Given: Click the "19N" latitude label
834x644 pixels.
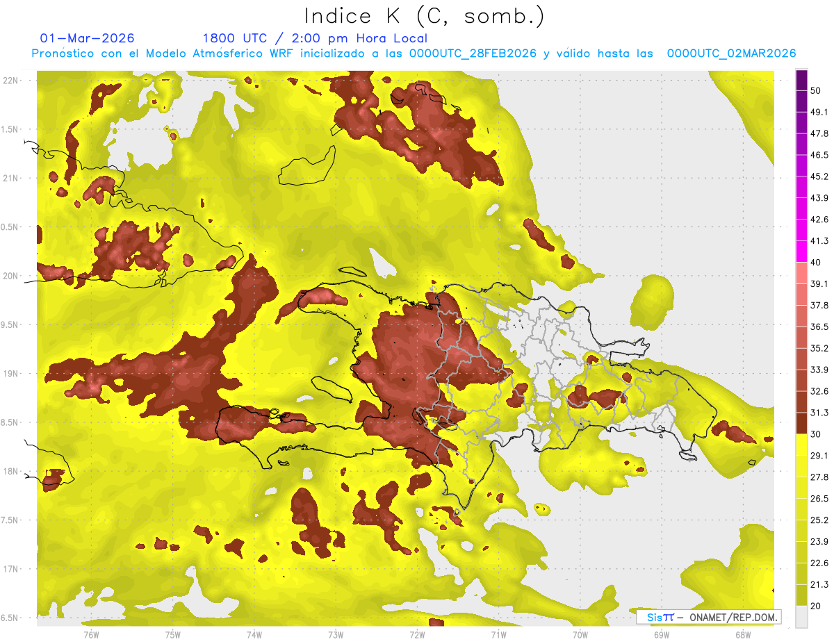Looking at the screenshot, I should point(10,374).
